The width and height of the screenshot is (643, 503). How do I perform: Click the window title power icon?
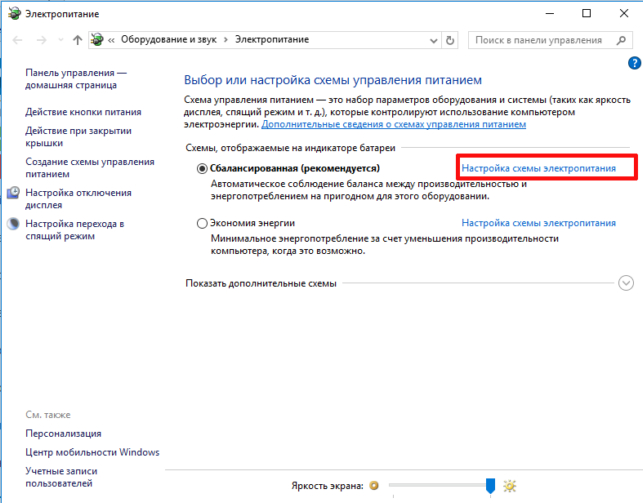[x=14, y=14]
